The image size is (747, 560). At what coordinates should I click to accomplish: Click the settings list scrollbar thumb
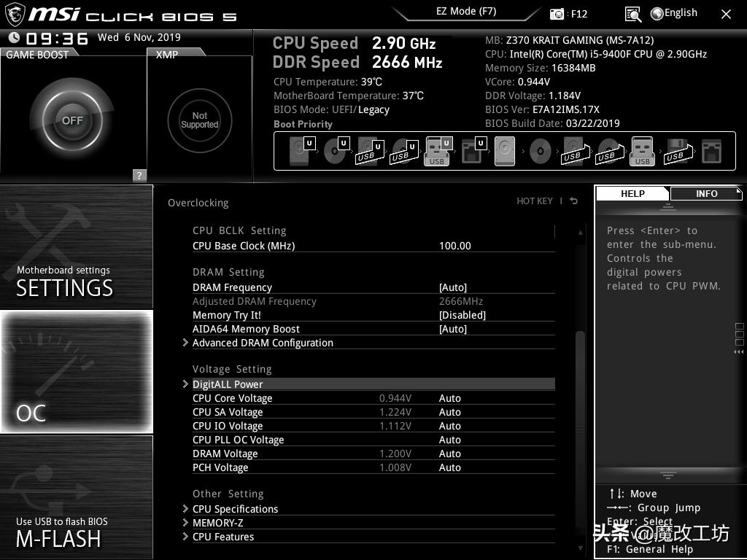tap(580, 429)
